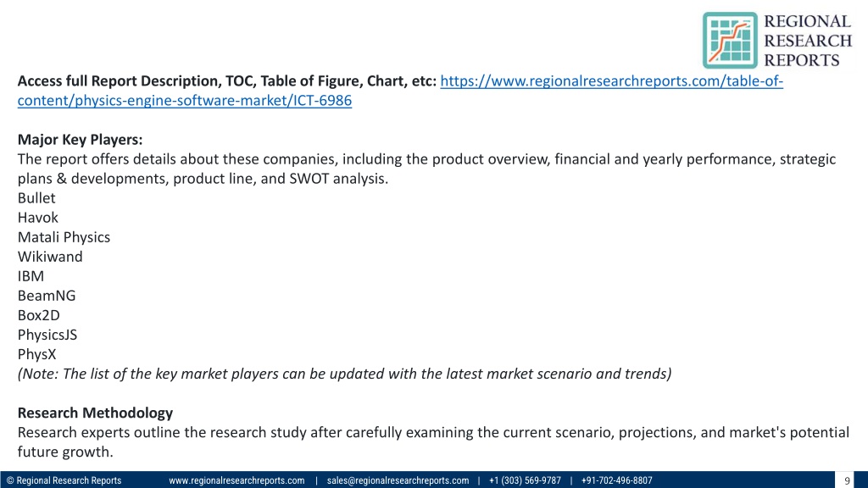Click the PhysX list entry

tap(36, 354)
